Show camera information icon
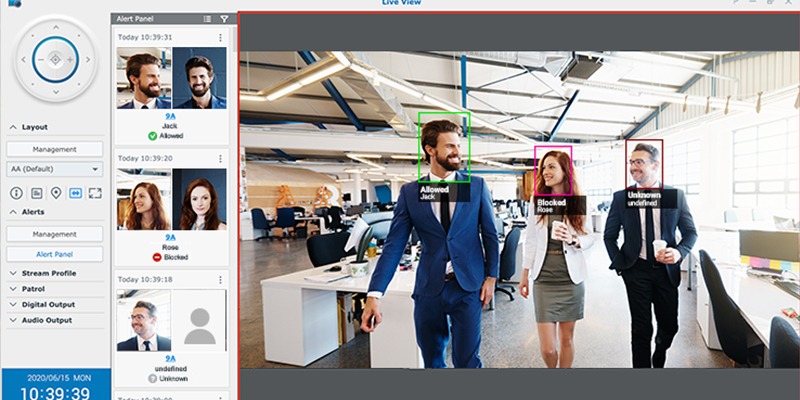Screen dimensions: 800x400 point(17,193)
